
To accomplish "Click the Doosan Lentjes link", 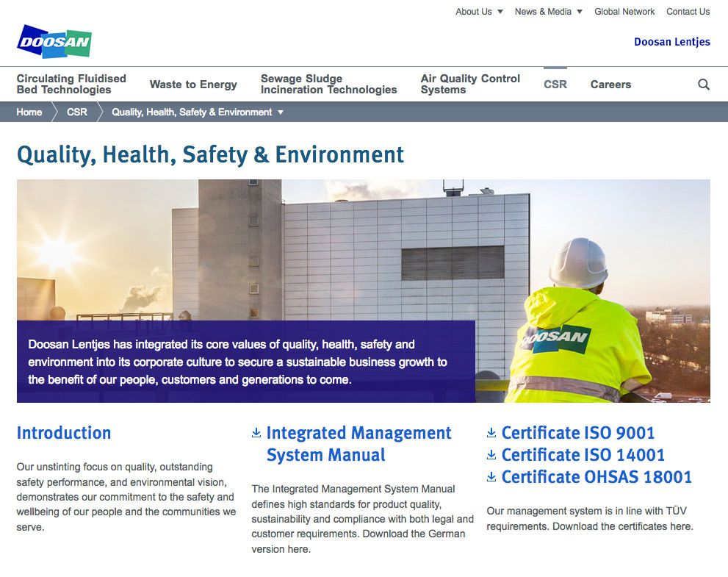I will pyautogui.click(x=672, y=42).
